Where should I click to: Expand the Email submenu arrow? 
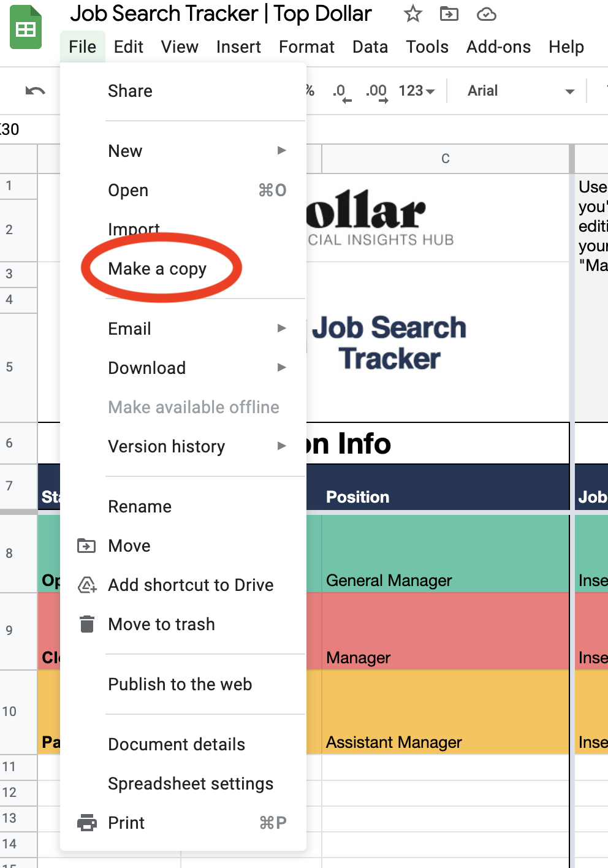point(281,328)
